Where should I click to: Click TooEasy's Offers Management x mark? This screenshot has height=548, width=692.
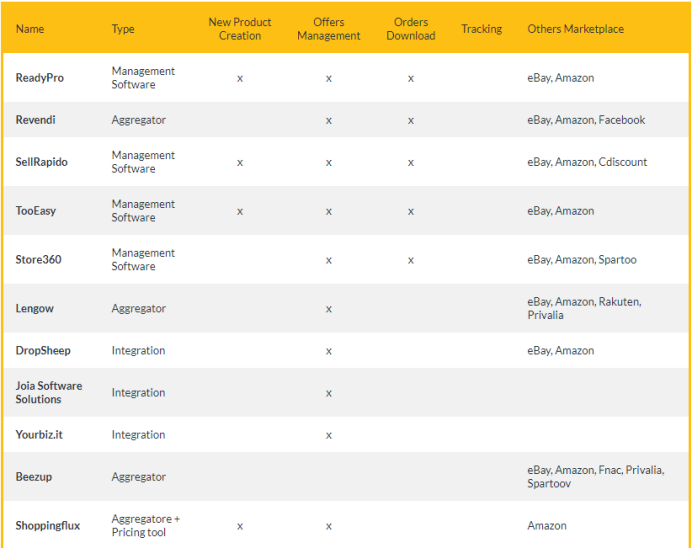[x=329, y=212]
